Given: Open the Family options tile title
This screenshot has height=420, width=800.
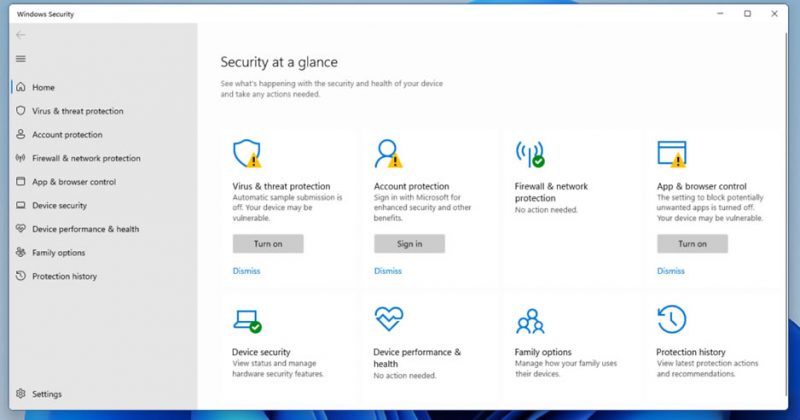Looking at the screenshot, I should 543,352.
